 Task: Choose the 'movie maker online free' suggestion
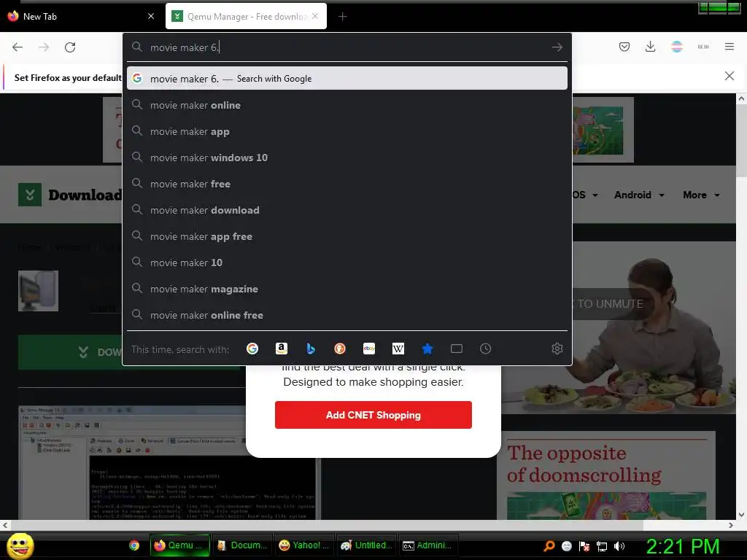(347, 315)
